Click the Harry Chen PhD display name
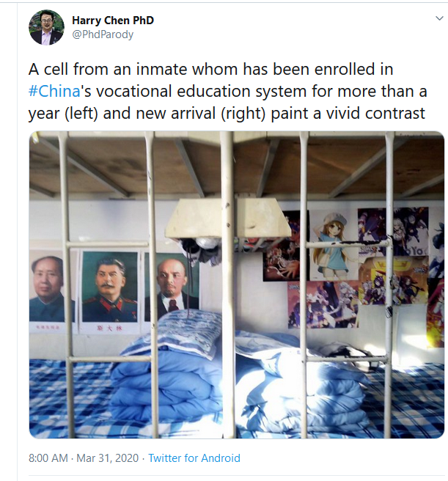The width and height of the screenshot is (448, 481). (x=113, y=21)
